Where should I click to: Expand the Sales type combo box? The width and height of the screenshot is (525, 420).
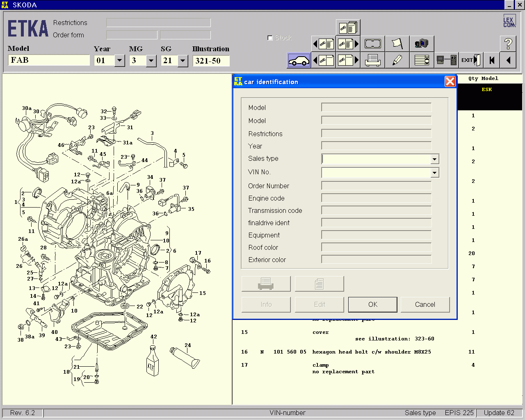[x=434, y=159]
